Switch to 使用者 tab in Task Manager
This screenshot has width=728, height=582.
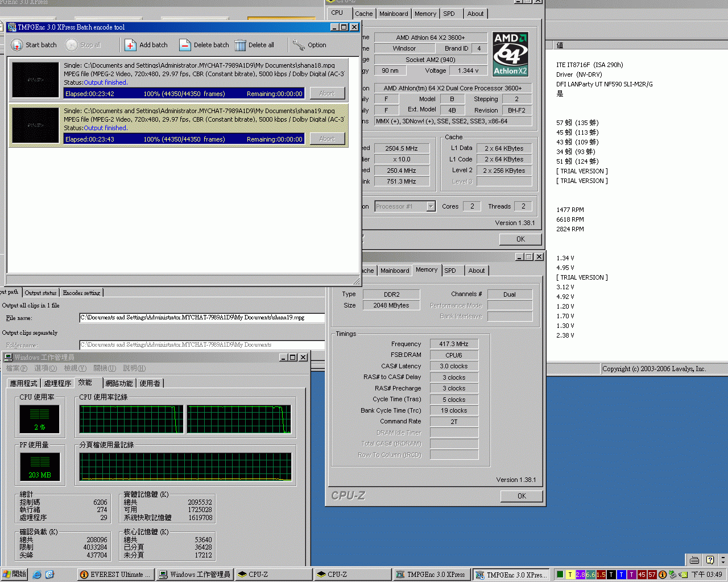(150, 384)
